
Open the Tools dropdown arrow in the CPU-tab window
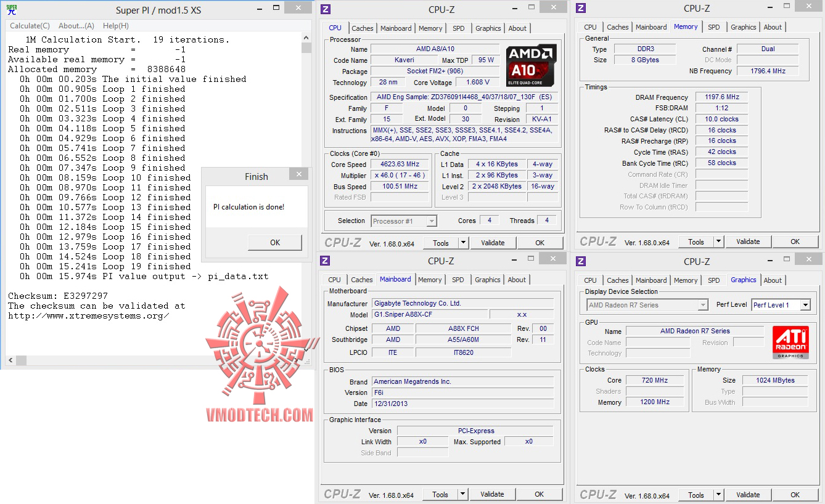pos(464,243)
